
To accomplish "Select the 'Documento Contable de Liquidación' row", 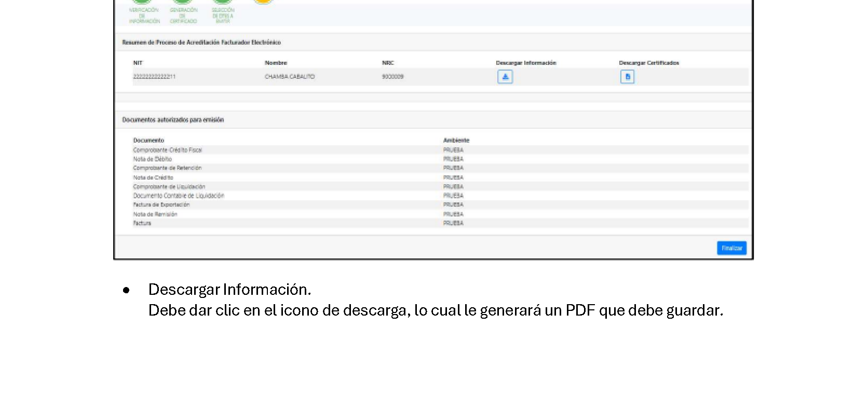I will coord(440,196).
